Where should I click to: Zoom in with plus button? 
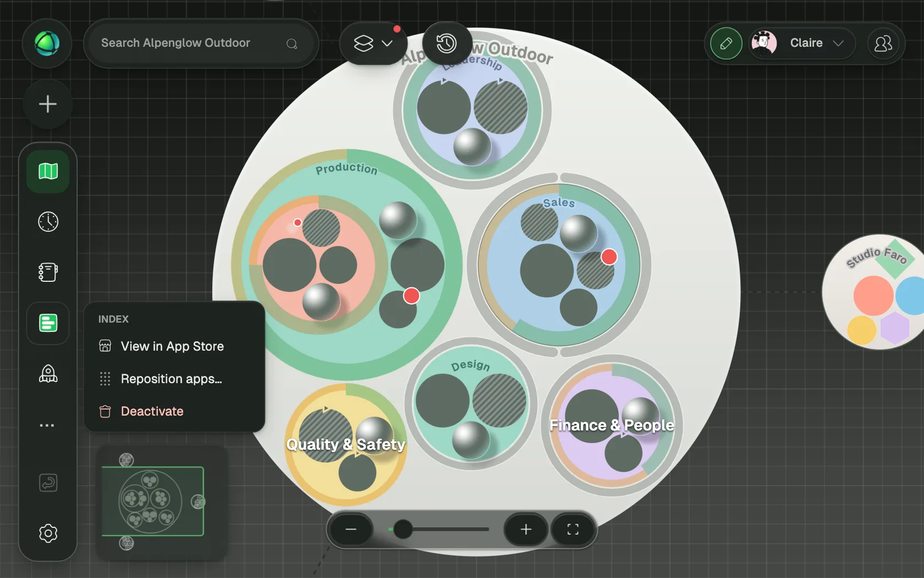point(526,530)
